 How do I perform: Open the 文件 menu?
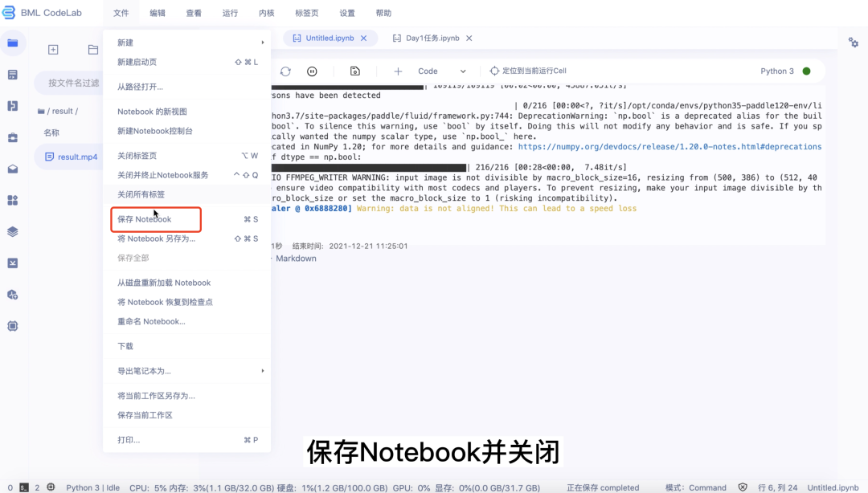click(121, 13)
